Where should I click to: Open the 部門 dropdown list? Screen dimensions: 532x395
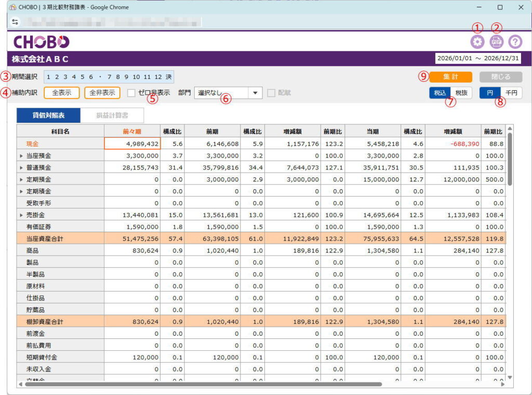point(255,93)
